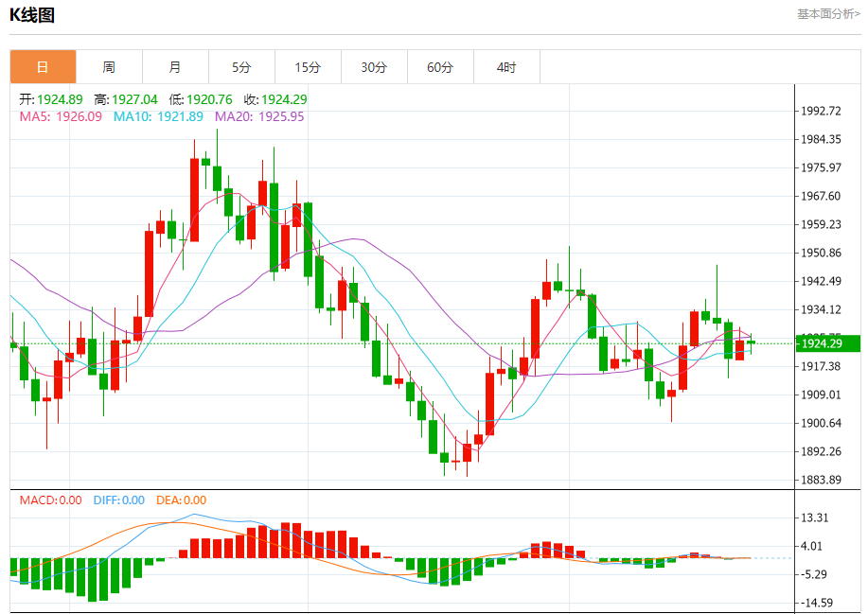Switch to the 月 monthly tab
This screenshot has height=614, width=868.
click(x=175, y=67)
